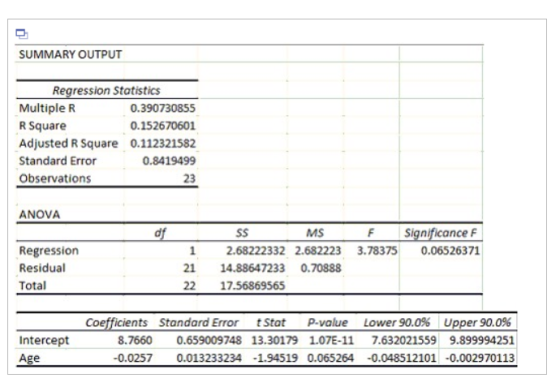Select Intercept t Stat 13.30179
560x391 pixels.
coord(275,340)
